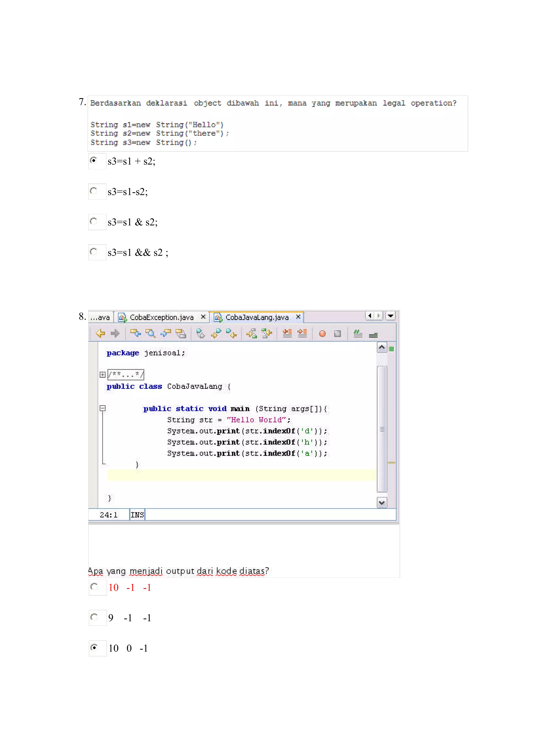Open the editor tab list dropdown arrow
534x756 pixels.
(391, 316)
